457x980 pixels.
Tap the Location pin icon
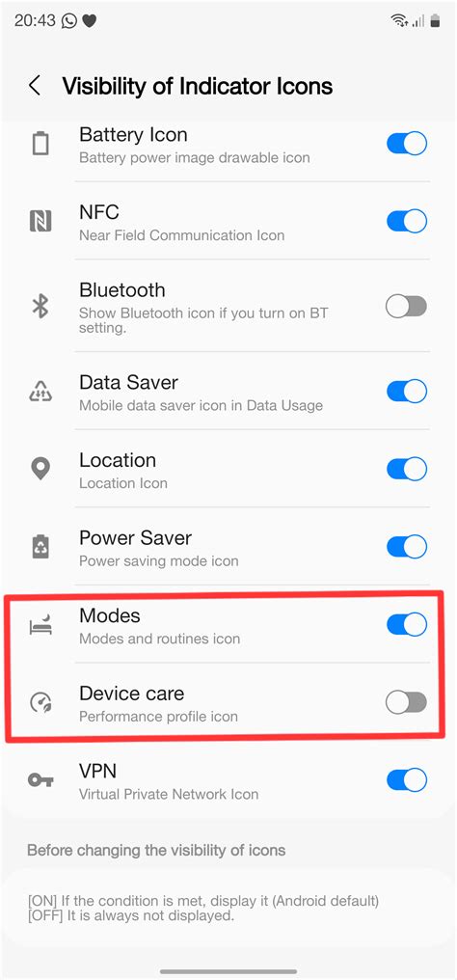(40, 469)
